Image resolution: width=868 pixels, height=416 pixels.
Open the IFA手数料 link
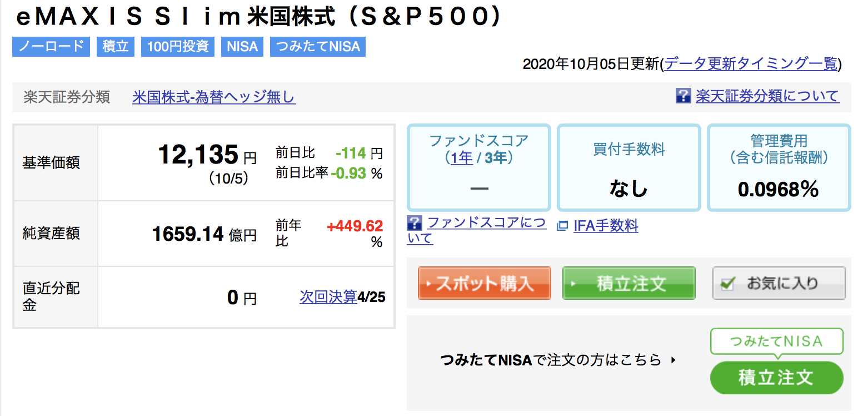[606, 226]
